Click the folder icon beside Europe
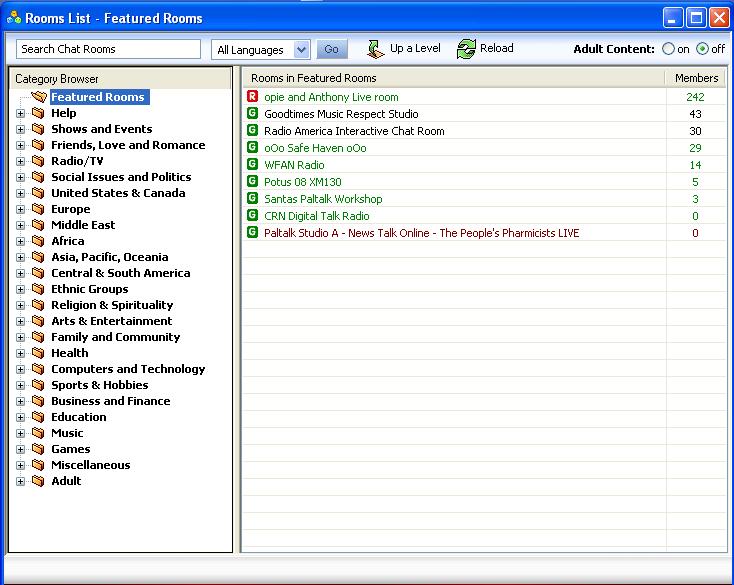The height and width of the screenshot is (585, 734). (x=38, y=209)
